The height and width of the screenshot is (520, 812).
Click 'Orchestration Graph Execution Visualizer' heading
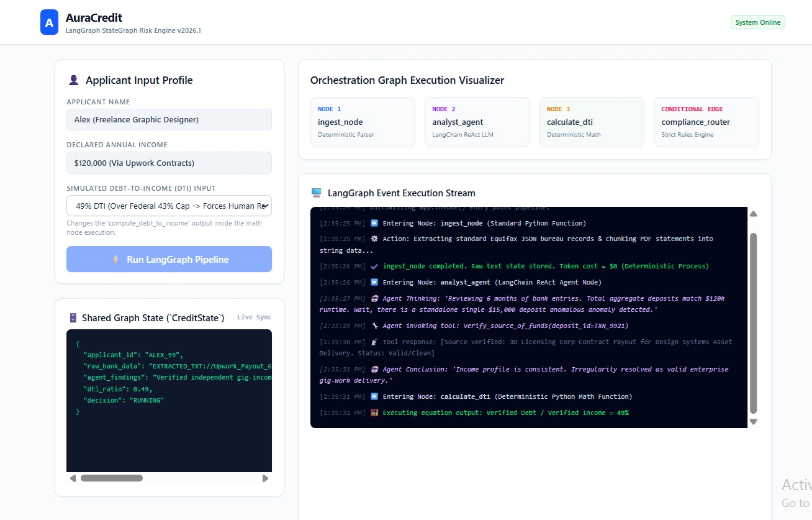407,80
